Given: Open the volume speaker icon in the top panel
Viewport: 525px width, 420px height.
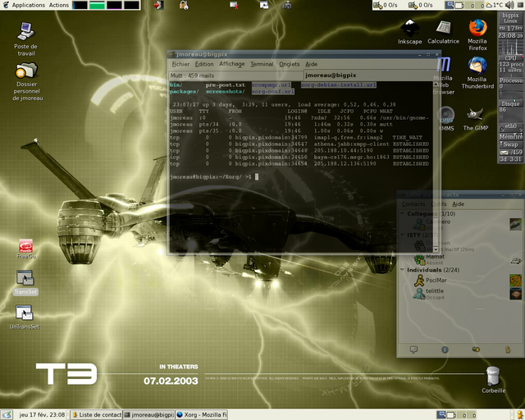Looking at the screenshot, I should click(509, 5).
